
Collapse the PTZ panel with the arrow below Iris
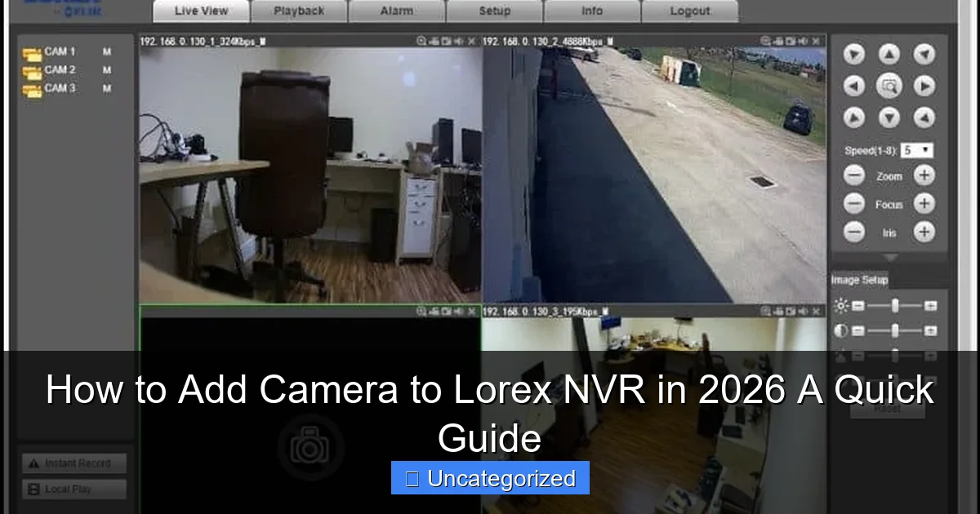(890, 257)
